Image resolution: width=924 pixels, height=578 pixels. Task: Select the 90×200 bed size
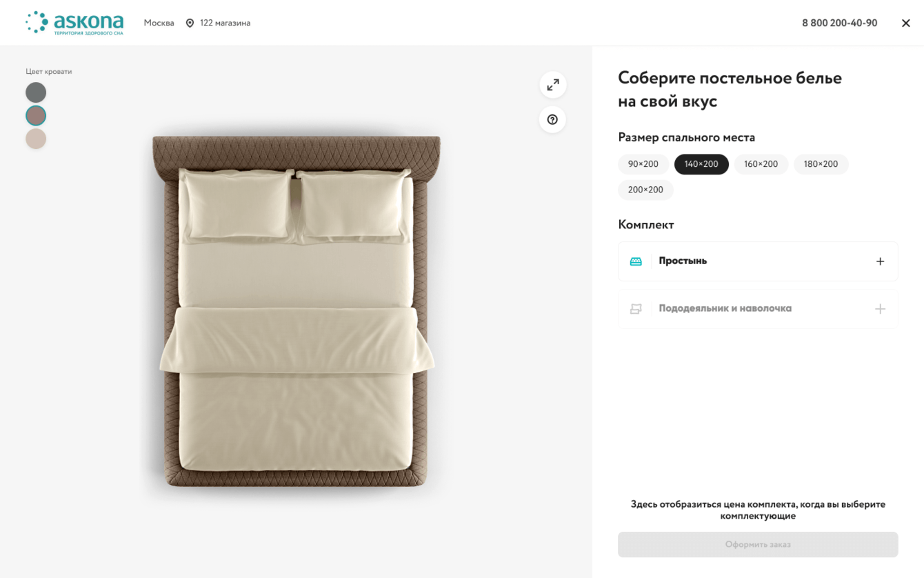coord(643,164)
